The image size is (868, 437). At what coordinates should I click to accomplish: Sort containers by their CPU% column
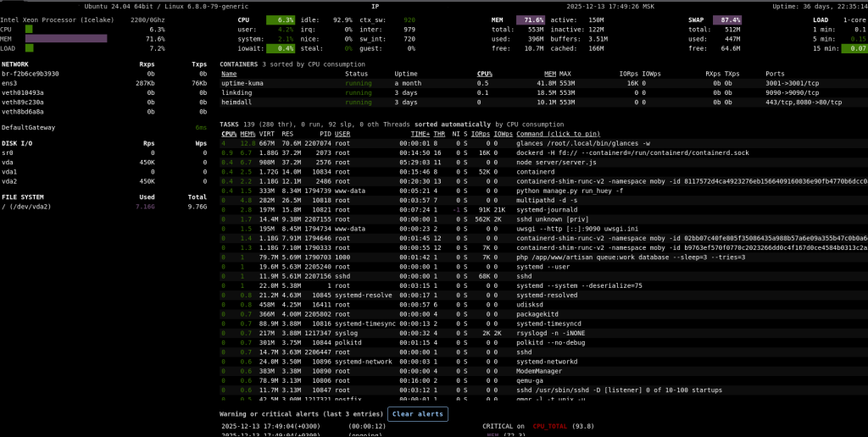click(485, 74)
